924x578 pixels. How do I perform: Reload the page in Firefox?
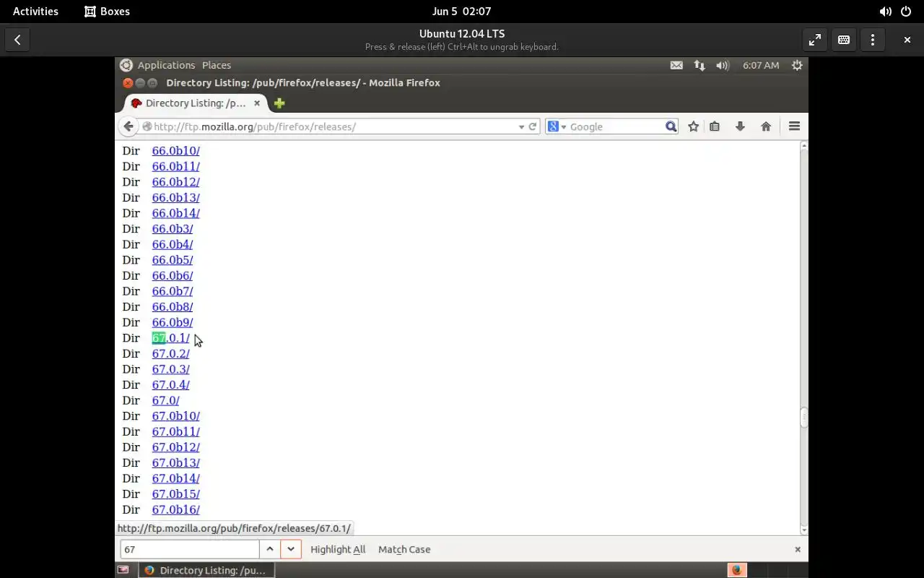coord(533,126)
